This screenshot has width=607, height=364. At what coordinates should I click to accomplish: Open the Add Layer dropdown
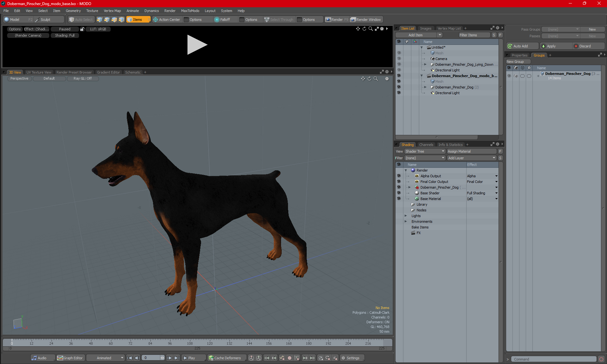[x=472, y=158]
